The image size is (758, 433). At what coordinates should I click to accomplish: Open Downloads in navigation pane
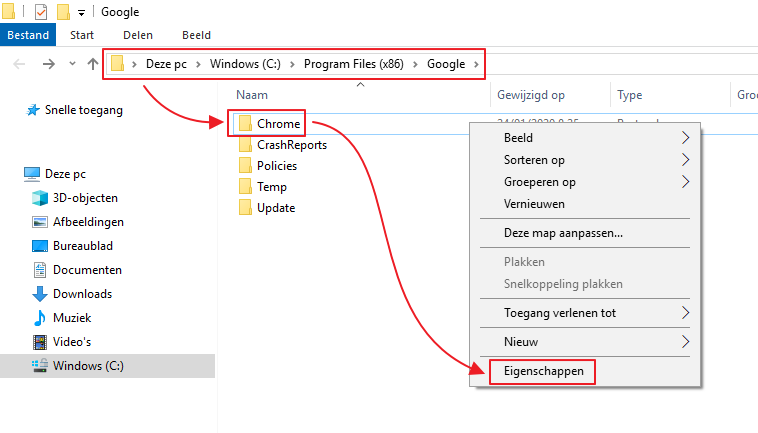pos(82,294)
